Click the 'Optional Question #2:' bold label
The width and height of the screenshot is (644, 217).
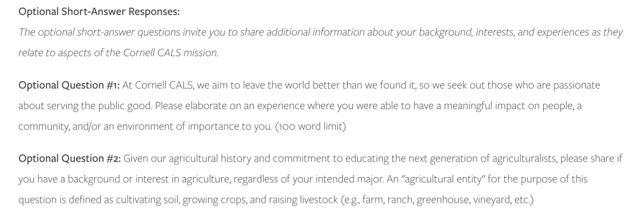click(x=69, y=158)
